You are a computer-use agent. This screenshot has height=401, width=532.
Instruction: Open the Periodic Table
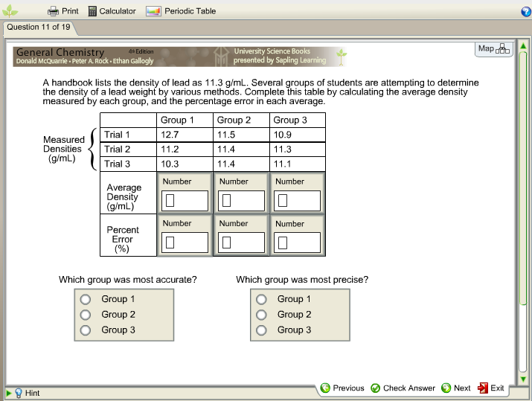181,11
